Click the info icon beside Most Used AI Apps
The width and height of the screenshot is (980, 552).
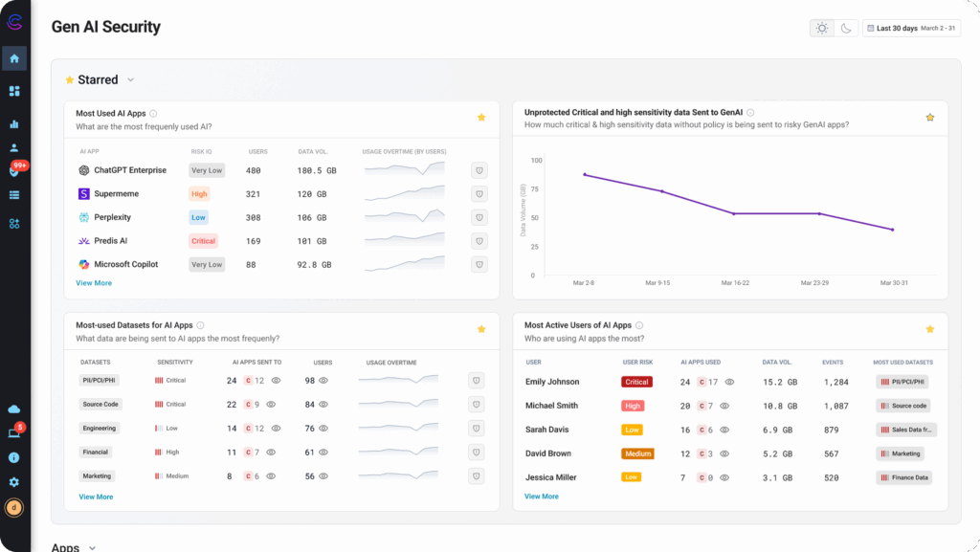tap(153, 113)
